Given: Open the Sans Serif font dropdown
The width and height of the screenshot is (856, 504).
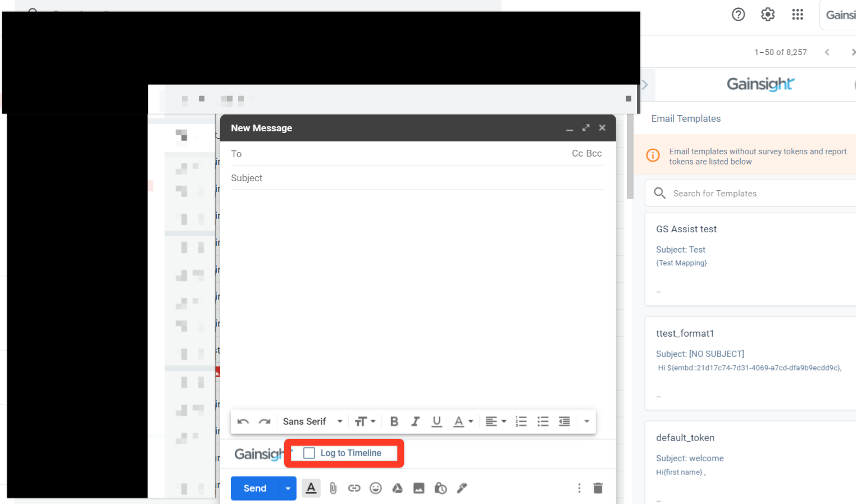Looking at the screenshot, I should (312, 421).
